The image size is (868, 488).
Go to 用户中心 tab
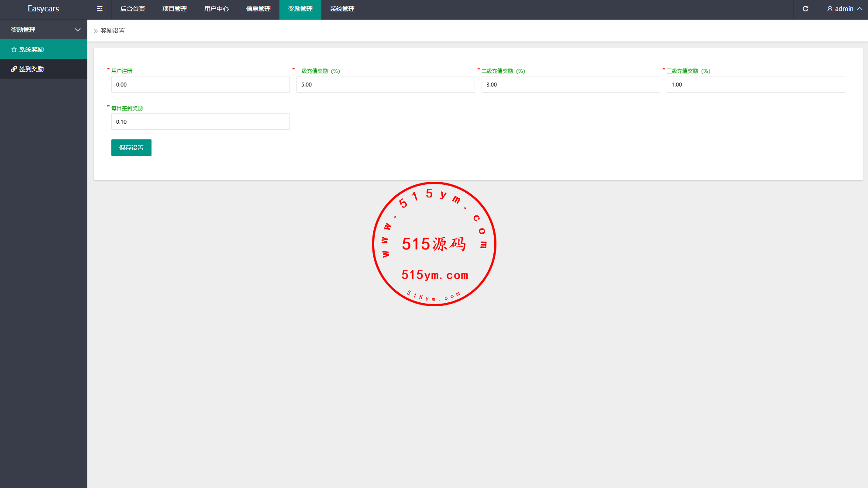coord(217,9)
